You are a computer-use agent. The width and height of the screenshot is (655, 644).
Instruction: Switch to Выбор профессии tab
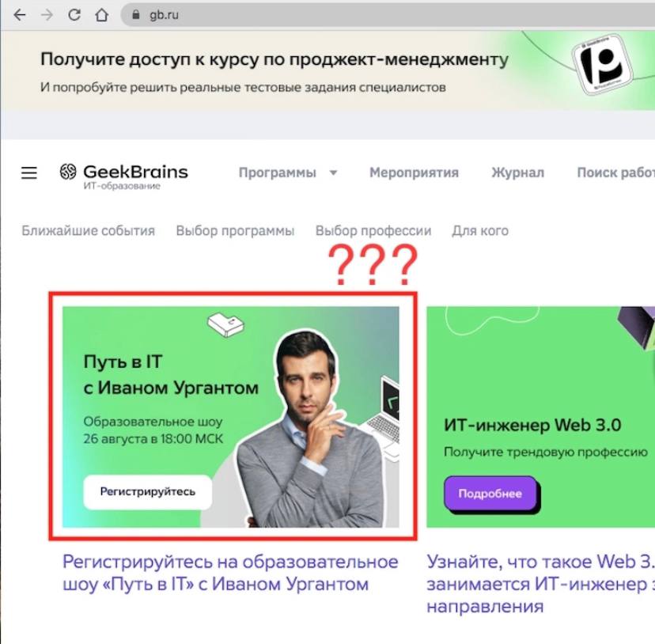[x=373, y=231]
